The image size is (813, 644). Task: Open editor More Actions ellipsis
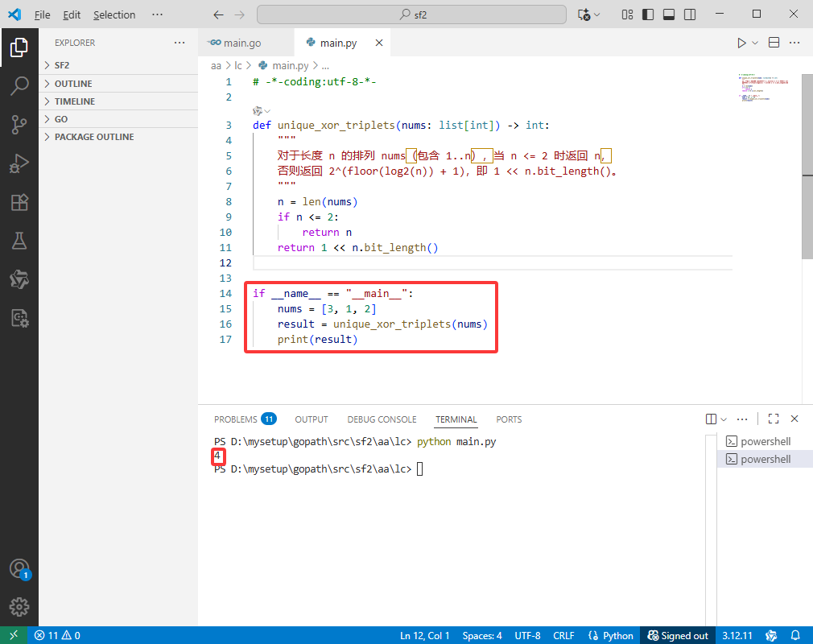tap(794, 43)
